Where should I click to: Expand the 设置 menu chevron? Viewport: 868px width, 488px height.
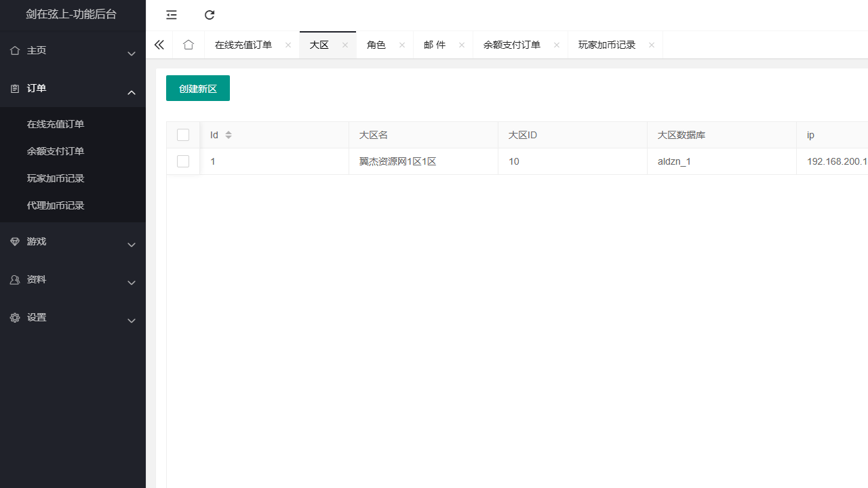click(x=132, y=321)
